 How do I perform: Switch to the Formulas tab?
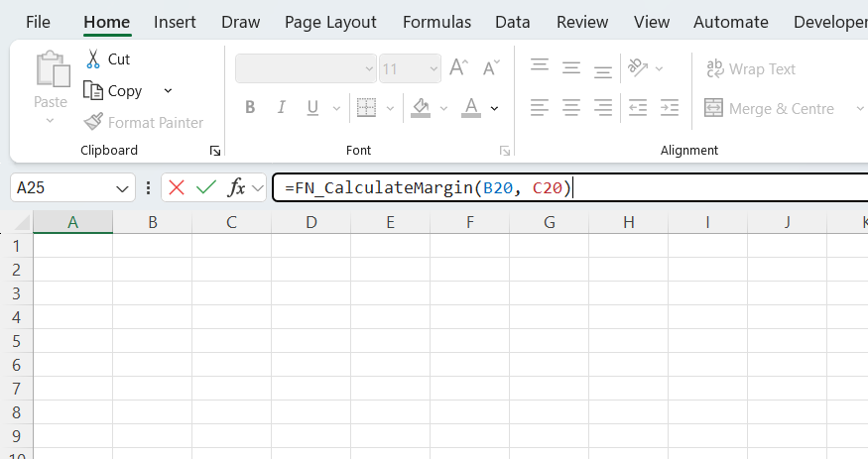436,22
